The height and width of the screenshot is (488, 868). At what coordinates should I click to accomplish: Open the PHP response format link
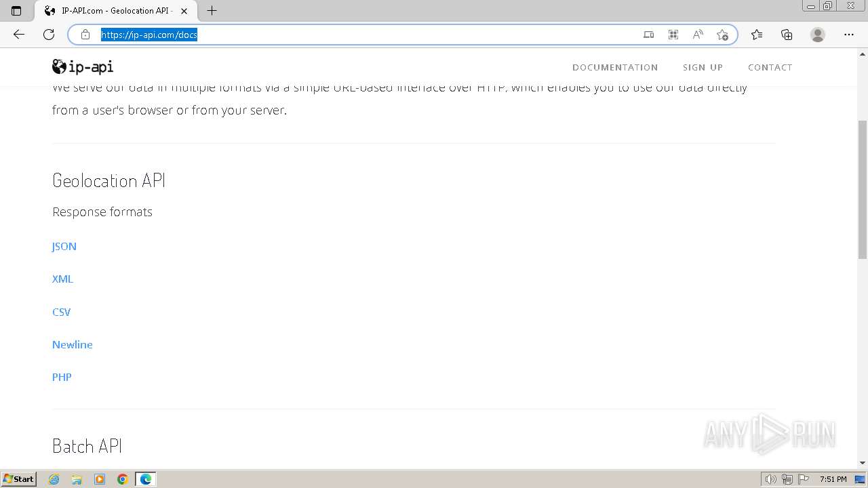pos(62,377)
